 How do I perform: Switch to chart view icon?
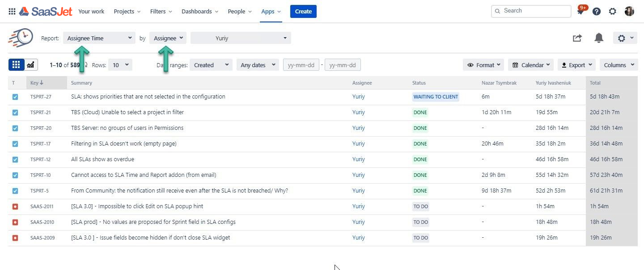[x=30, y=65]
